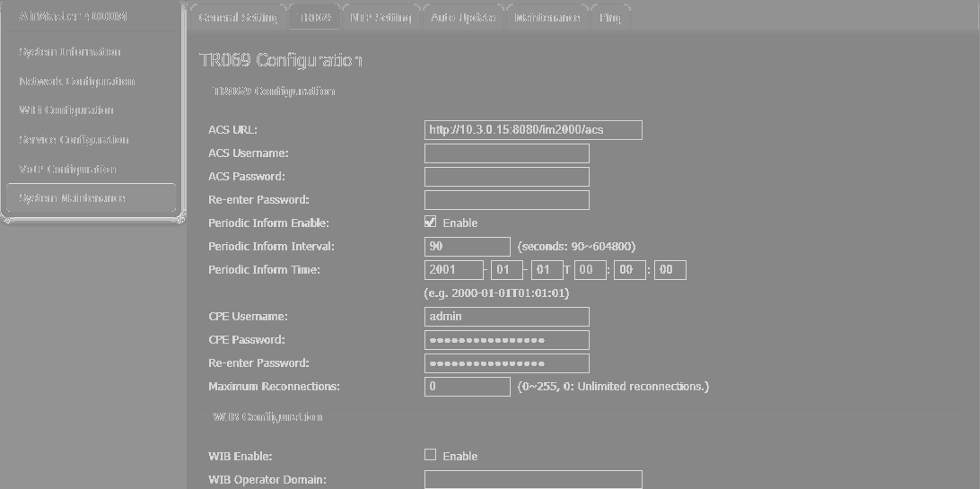Click the Periodic Inform Time month field
This screenshot has width=980, height=489.
507,270
